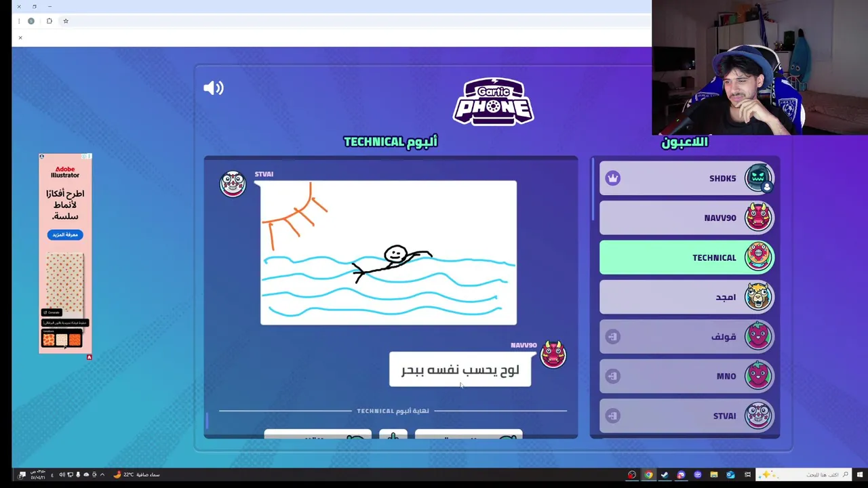Select player قولف in the players list
This screenshot has width=868, height=488.
click(x=686, y=336)
